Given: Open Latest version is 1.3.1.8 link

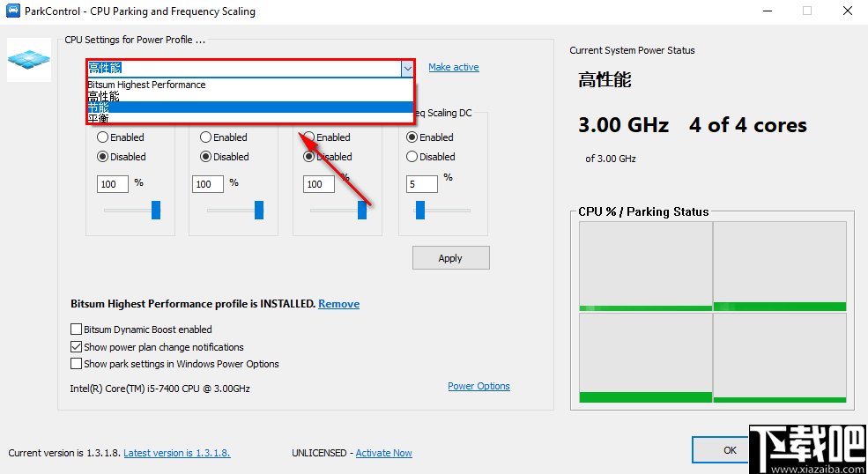Looking at the screenshot, I should (x=176, y=453).
